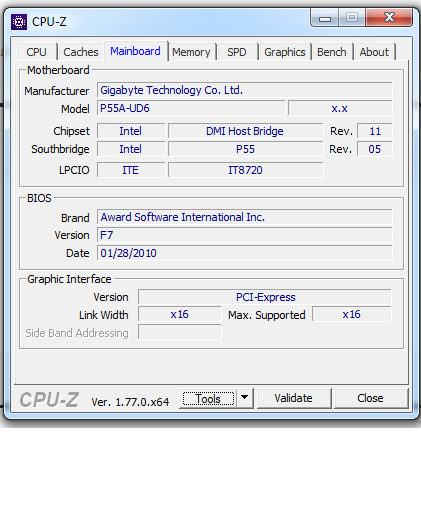Show the About tab
Viewport: 421px width, 524px height.
[x=374, y=52]
